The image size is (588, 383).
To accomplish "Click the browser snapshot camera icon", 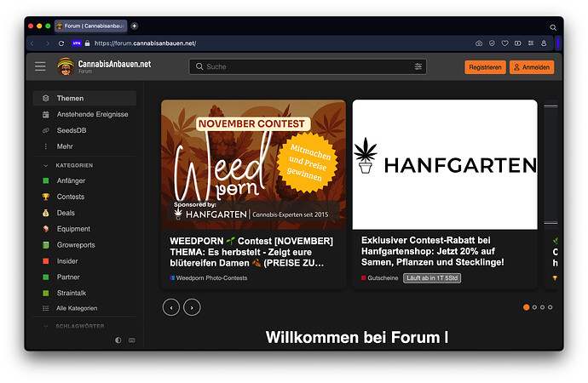I will 479,43.
